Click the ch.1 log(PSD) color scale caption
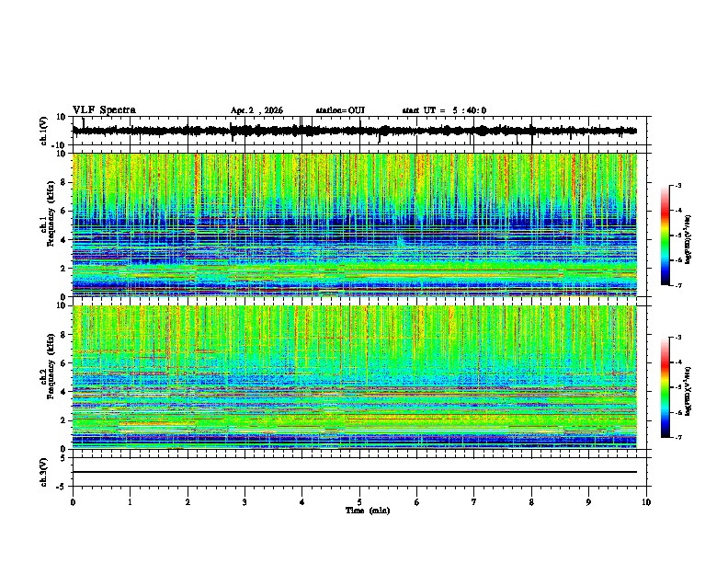This screenshot has width=728, height=563. (688, 239)
